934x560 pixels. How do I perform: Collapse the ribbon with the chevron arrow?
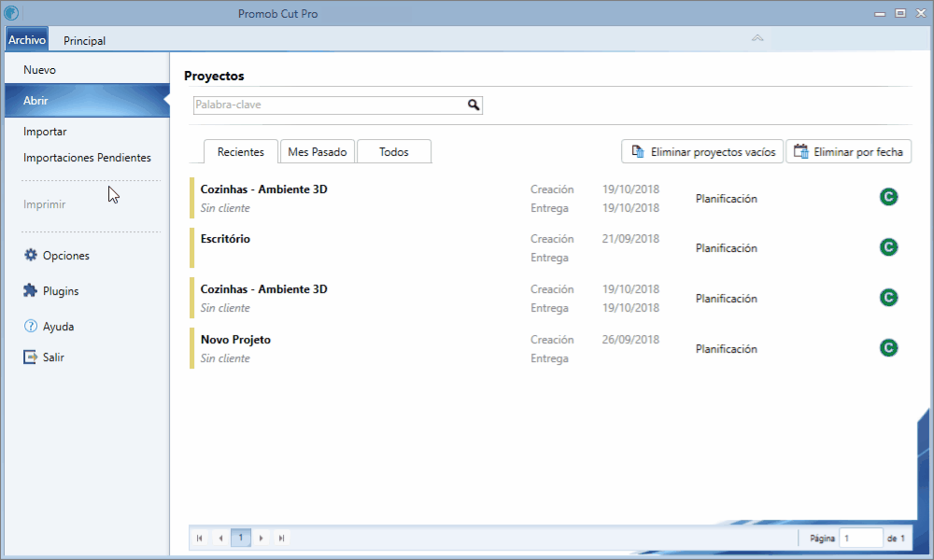[x=757, y=38]
